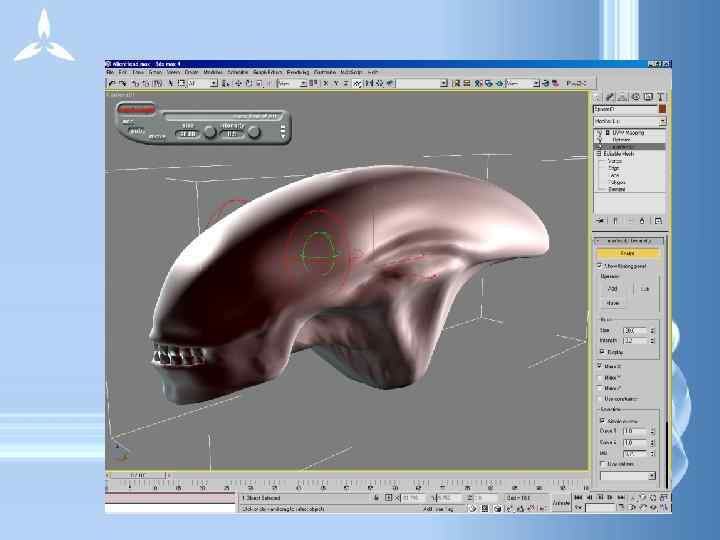The image size is (720, 540).
Task: Jump to start of animation
Action: (578, 497)
